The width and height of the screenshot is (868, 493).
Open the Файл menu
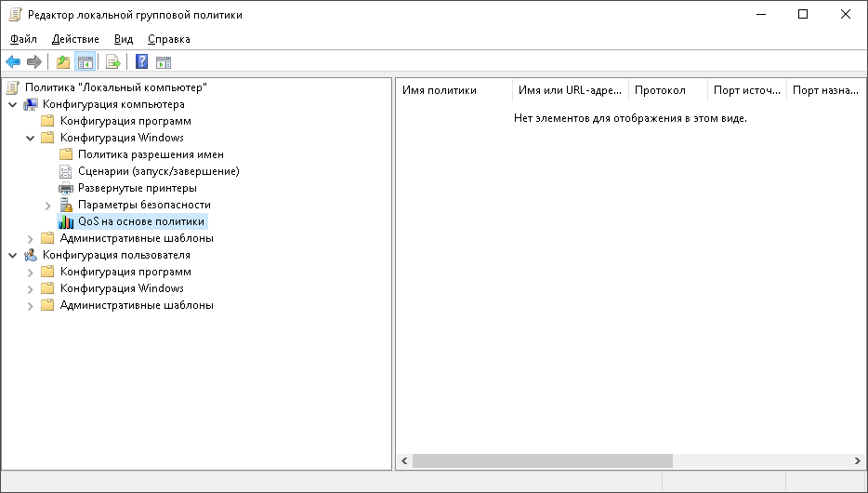click(x=23, y=39)
